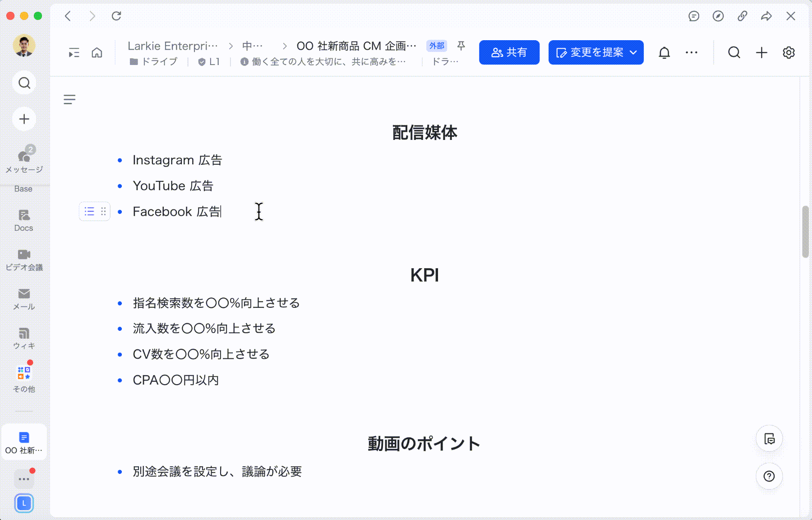Open the ドライブ drive location link
The width and height of the screenshot is (812, 520).
pyautogui.click(x=154, y=62)
